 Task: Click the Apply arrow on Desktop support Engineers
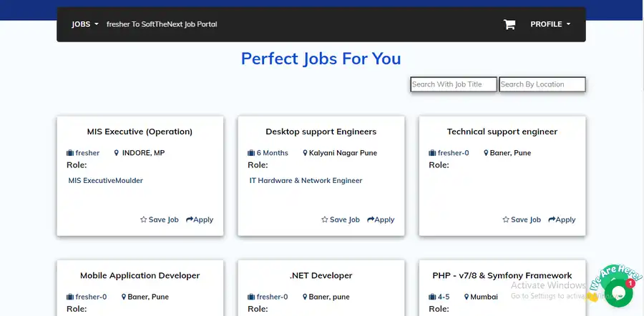tap(371, 220)
